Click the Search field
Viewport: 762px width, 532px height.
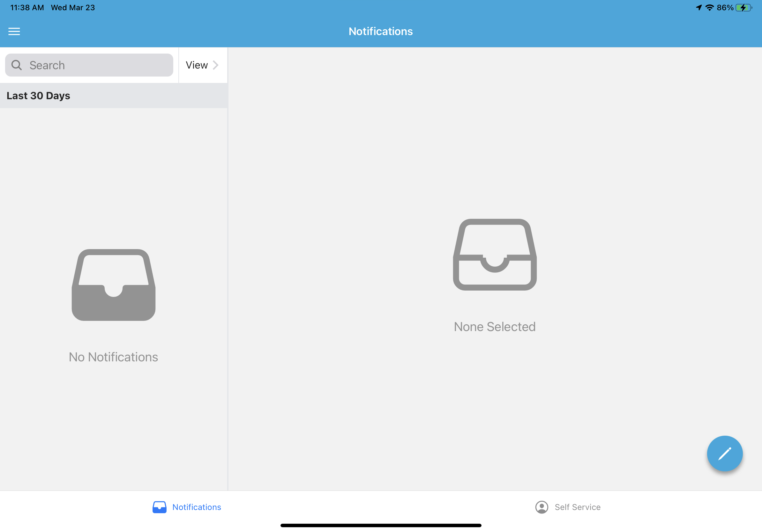[x=89, y=65]
